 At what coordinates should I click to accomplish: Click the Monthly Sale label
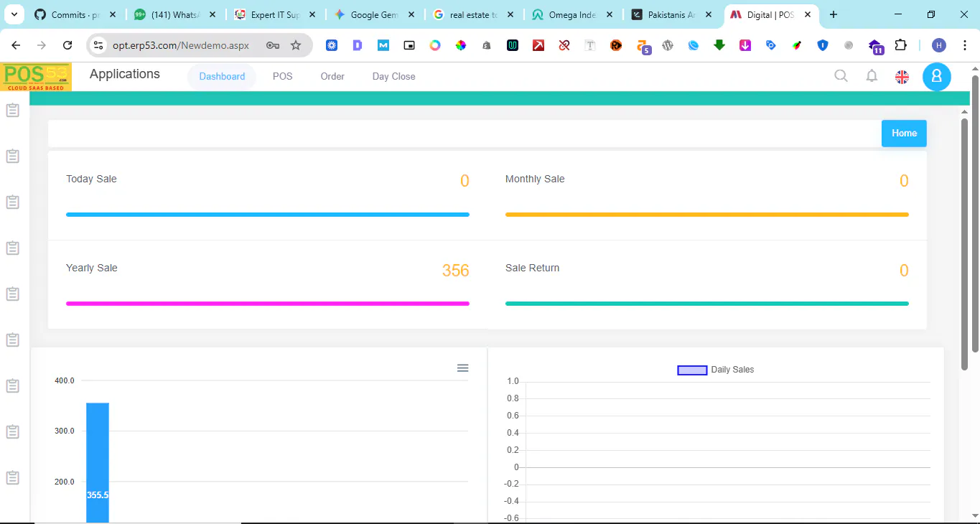coord(535,179)
